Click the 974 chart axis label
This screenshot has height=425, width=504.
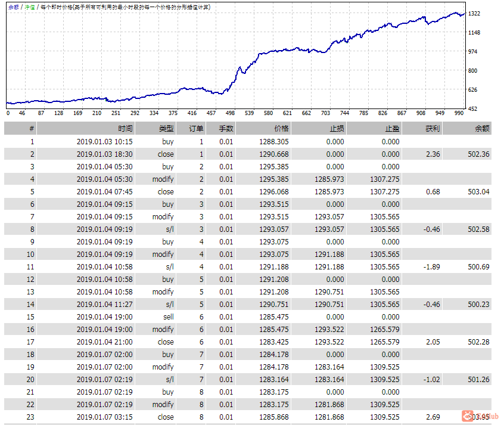click(x=472, y=51)
